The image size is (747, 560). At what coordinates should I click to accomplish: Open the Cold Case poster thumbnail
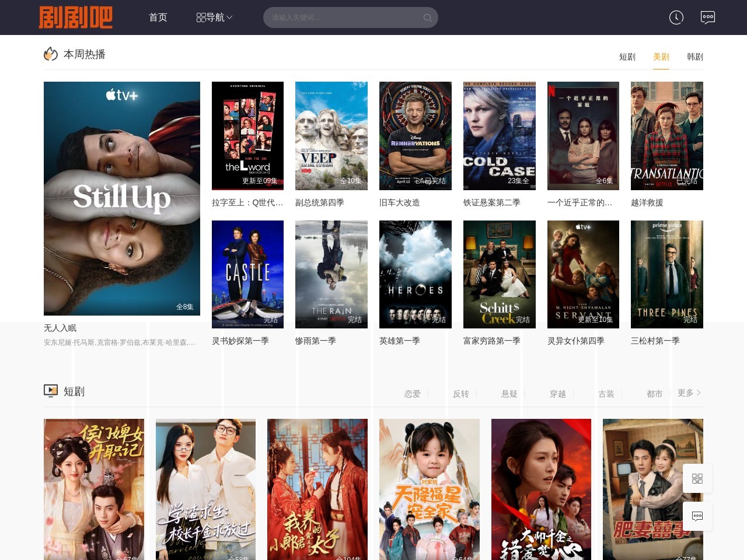(x=499, y=135)
